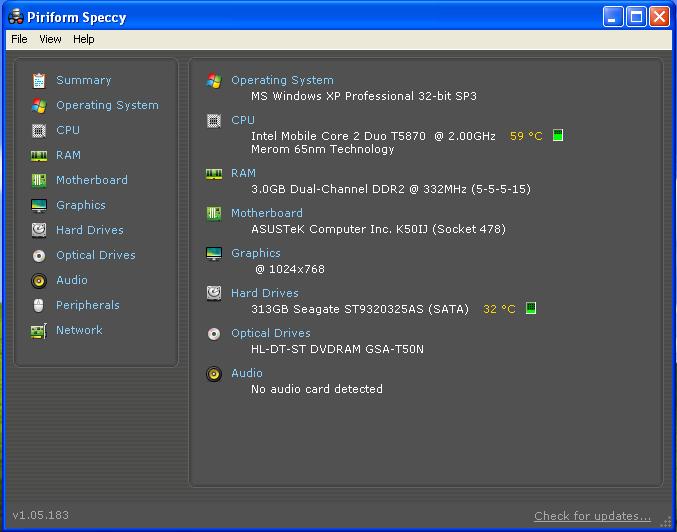Screen dimensions: 677x532
Task: Click the Optical Drives disc icon in summary pane
Action: coord(214,334)
